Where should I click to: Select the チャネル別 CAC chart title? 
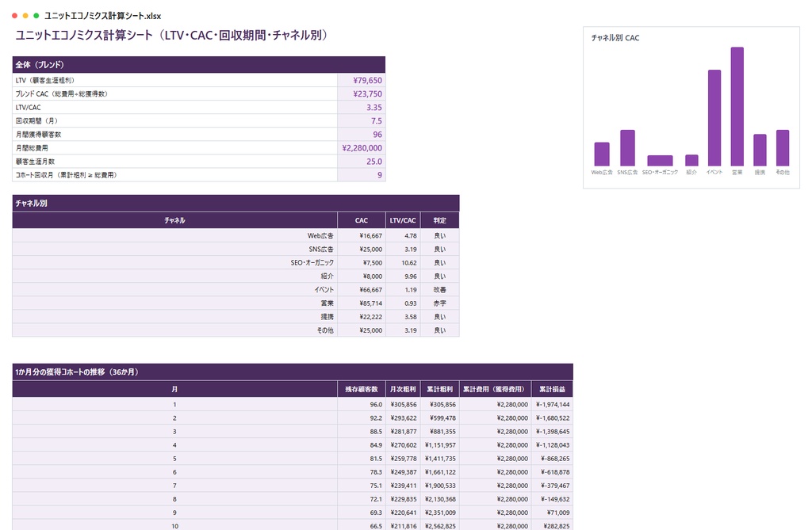[615, 38]
